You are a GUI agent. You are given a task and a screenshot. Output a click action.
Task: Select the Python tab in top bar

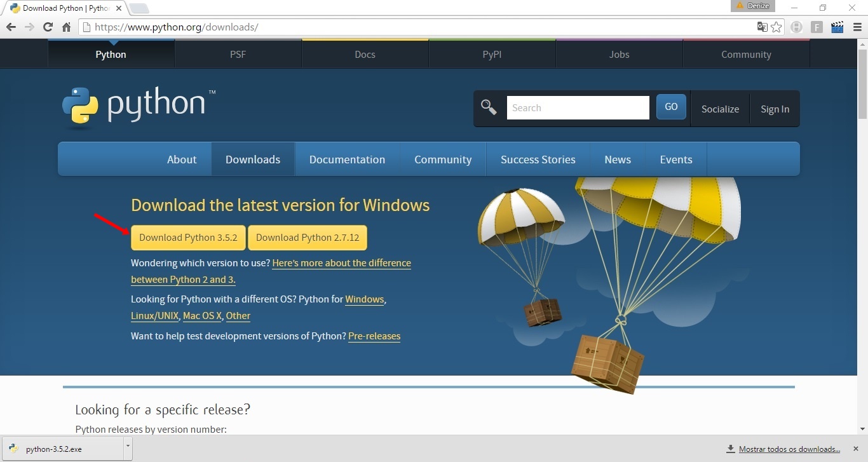tap(111, 55)
